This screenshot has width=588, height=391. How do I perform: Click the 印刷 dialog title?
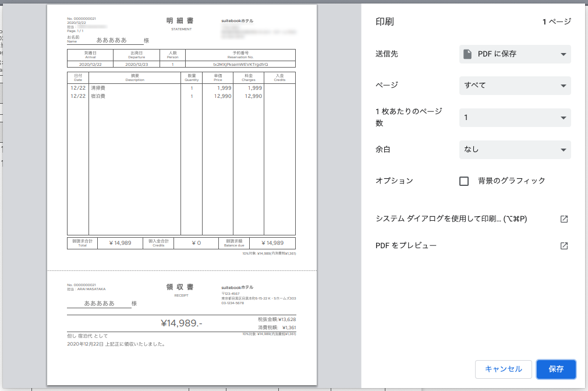tap(385, 22)
